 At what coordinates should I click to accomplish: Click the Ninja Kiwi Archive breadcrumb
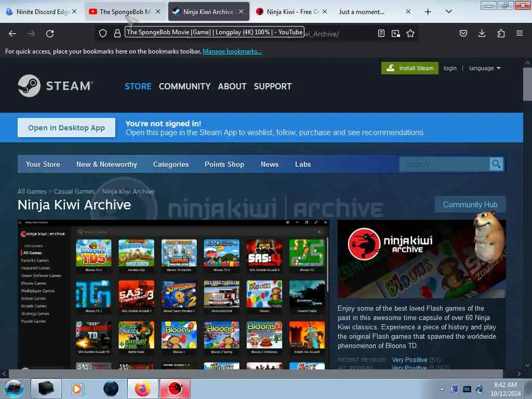coord(128,191)
